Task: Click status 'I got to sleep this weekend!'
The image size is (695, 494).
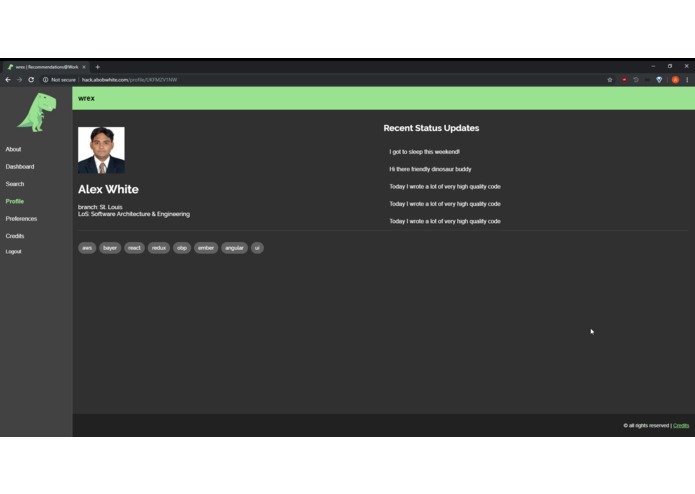Action: [424, 152]
